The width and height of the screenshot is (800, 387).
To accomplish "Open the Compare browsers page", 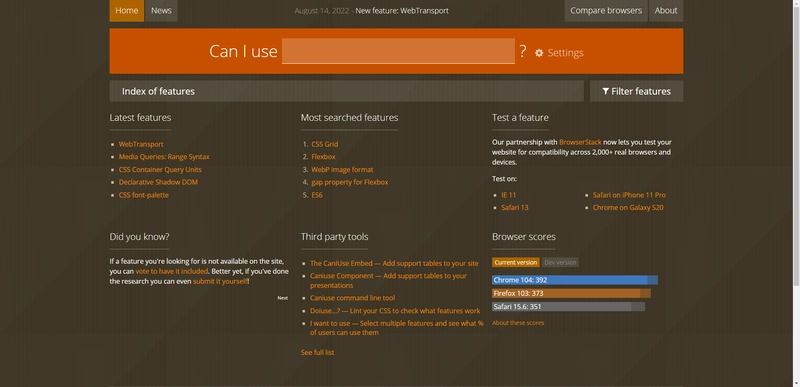I will [606, 11].
